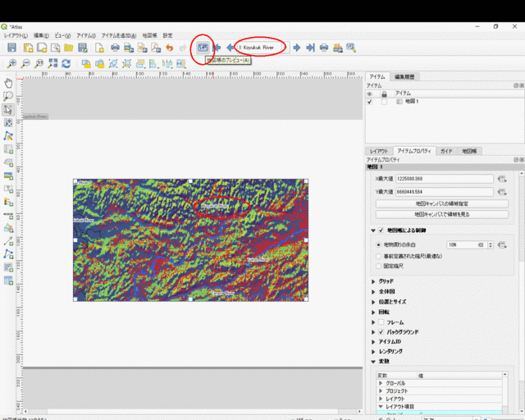Click 地図キャンバスの領域指定 button
Screen dimensions: 525x420
pyautogui.click(x=442, y=203)
